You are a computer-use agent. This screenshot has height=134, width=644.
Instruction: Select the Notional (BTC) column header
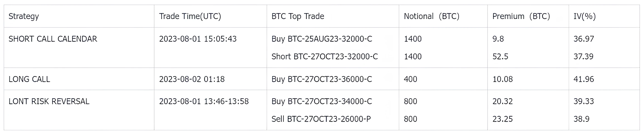click(431, 16)
